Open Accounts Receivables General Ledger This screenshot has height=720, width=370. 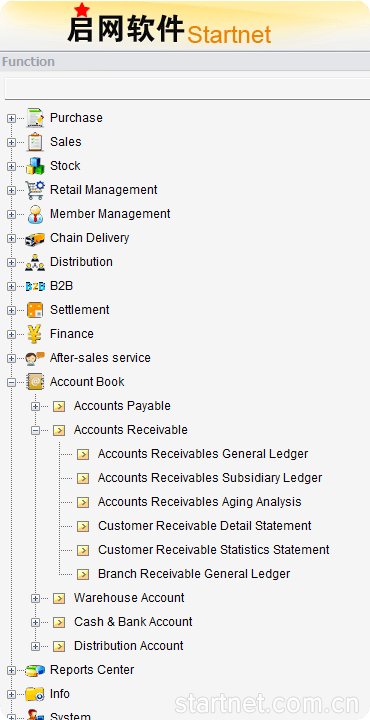(x=203, y=454)
